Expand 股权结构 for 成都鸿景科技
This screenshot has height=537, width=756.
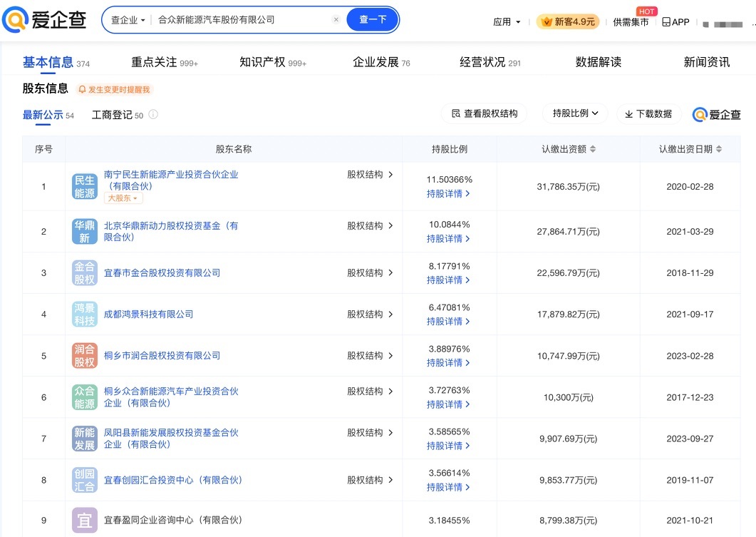371,314
